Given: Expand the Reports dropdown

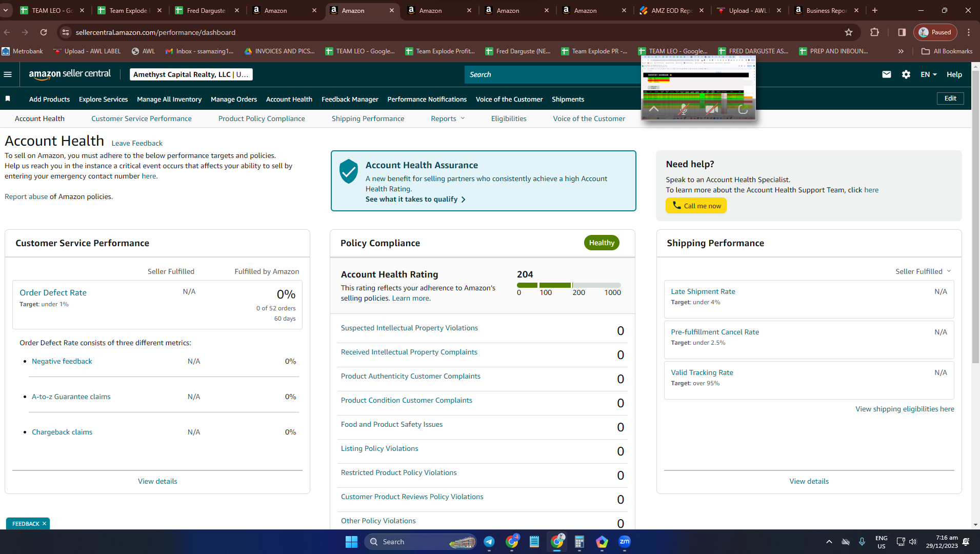Looking at the screenshot, I should coord(448,118).
